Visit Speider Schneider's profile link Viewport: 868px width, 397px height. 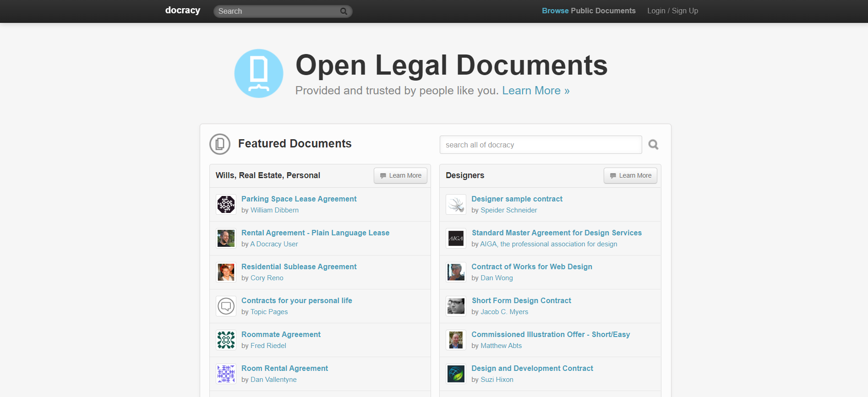[508, 210]
